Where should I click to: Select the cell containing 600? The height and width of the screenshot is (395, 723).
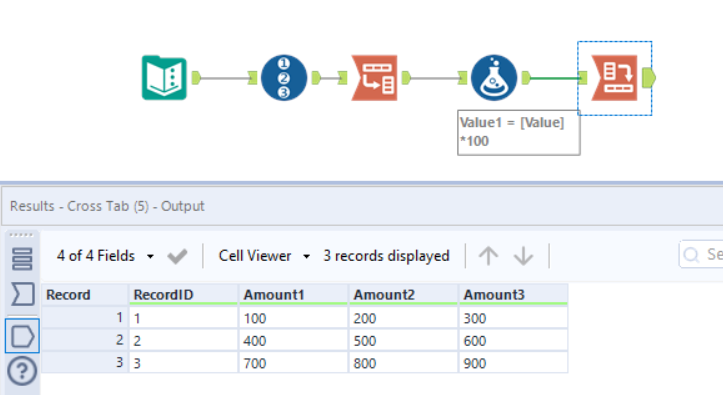tap(513, 341)
